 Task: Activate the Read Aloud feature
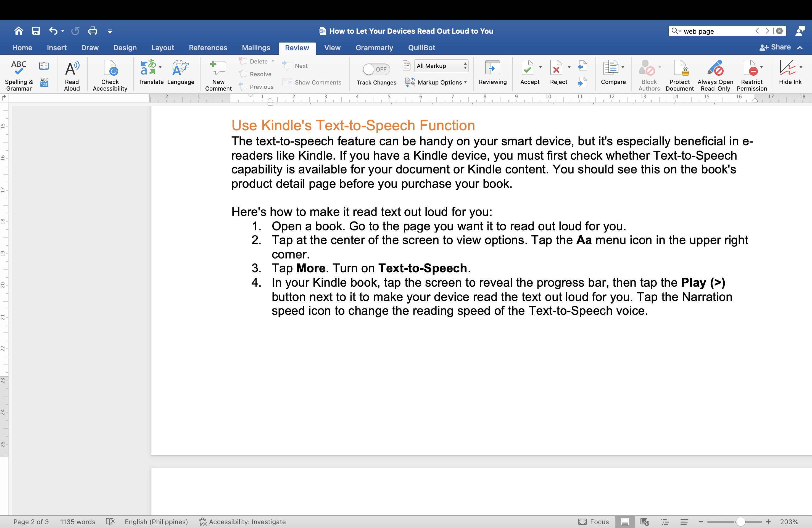(x=72, y=74)
